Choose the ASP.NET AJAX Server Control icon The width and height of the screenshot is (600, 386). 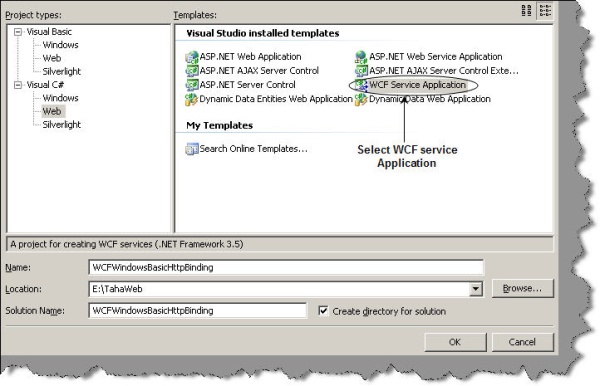point(192,71)
